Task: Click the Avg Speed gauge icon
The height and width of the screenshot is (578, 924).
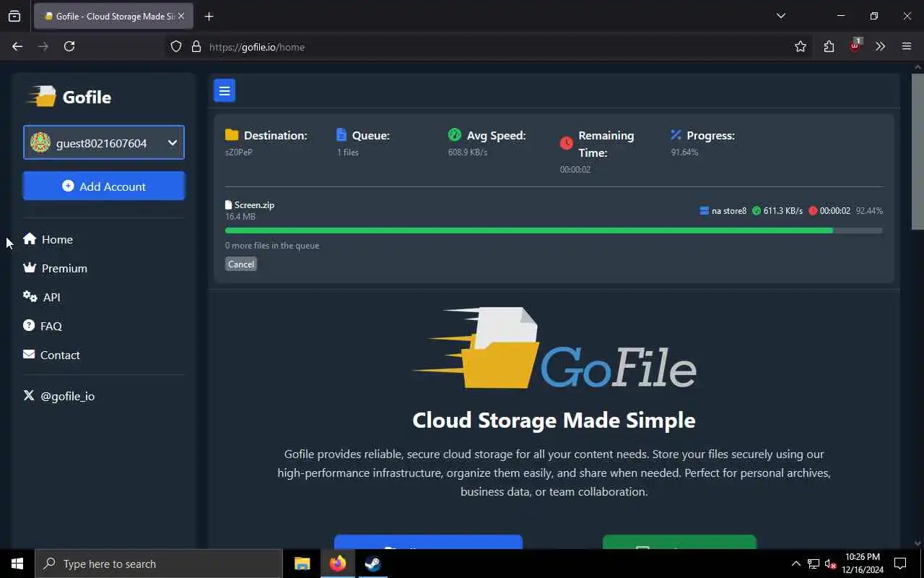Action: [454, 135]
